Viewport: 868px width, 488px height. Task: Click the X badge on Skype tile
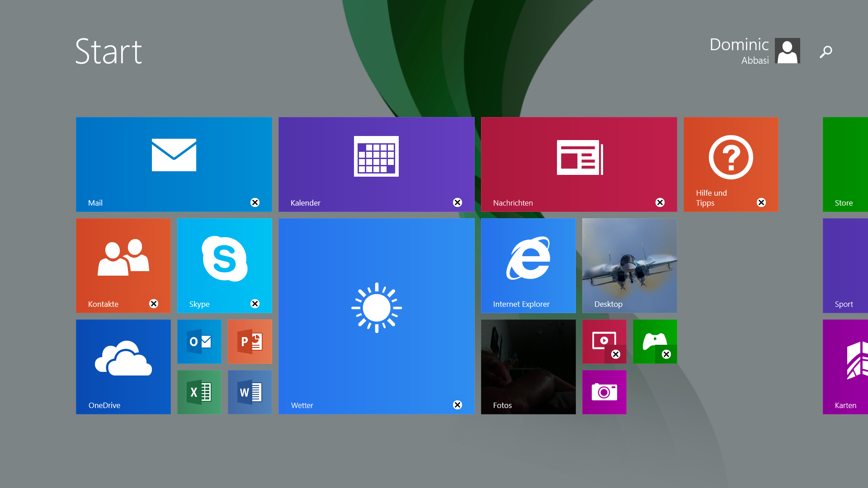(x=255, y=304)
